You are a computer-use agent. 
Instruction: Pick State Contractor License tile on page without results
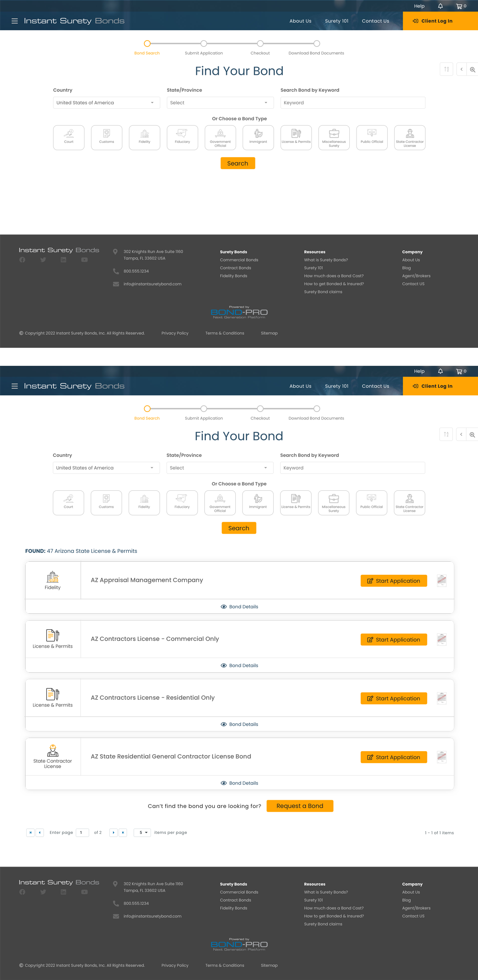click(409, 138)
